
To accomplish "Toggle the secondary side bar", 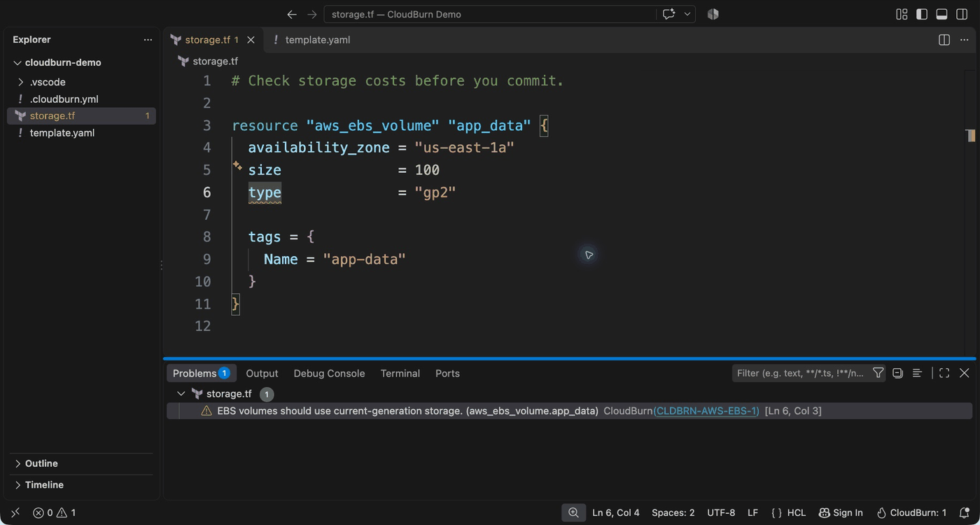I will pos(962,14).
